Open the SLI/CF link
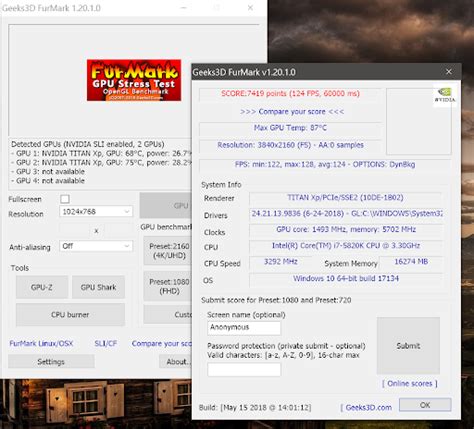Screen dimensions: 474x429 click(x=106, y=343)
